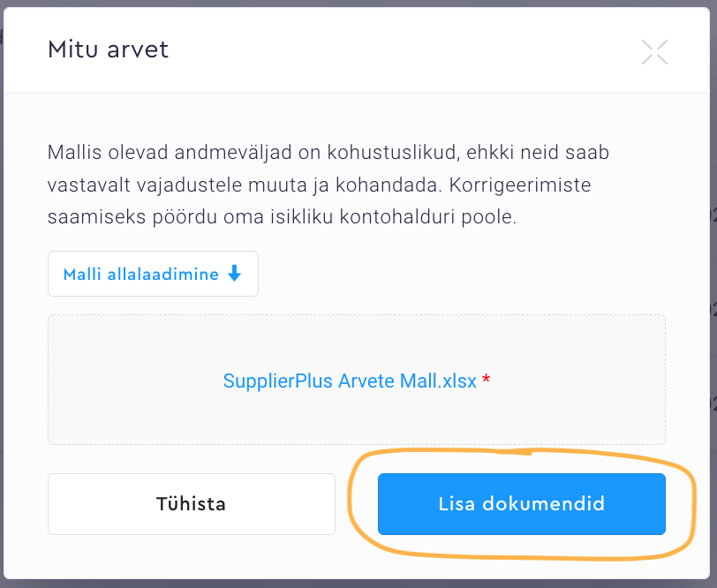Click the red asterisk beside the file name
The width and height of the screenshot is (717, 588).
pyautogui.click(x=487, y=380)
